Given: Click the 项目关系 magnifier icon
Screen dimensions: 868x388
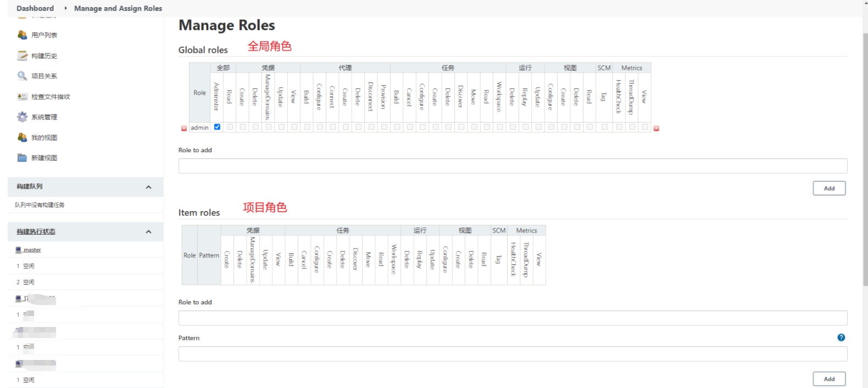Looking at the screenshot, I should 22,76.
